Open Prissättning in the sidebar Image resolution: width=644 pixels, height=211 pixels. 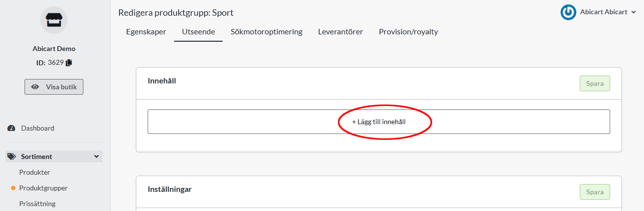coord(37,204)
